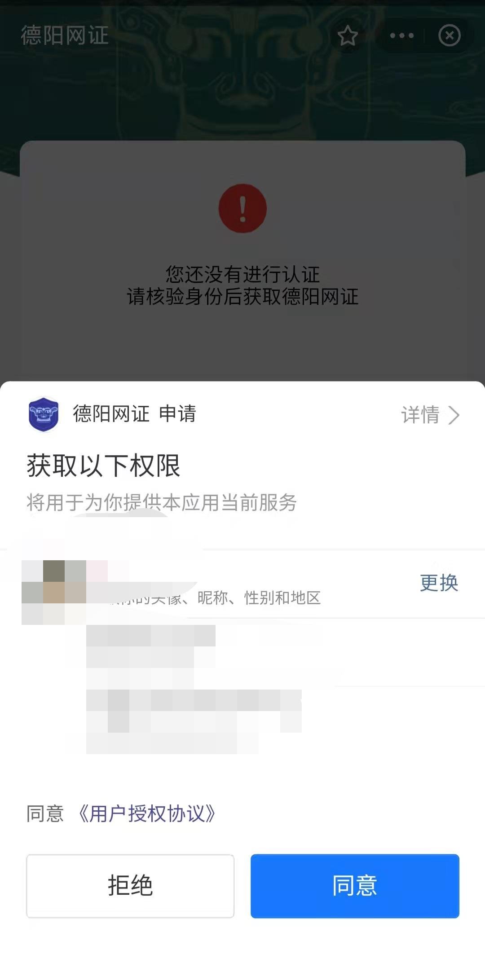Viewport: 485px width, 980px height.
Task: Open the 详情 details link
Action: (x=420, y=415)
